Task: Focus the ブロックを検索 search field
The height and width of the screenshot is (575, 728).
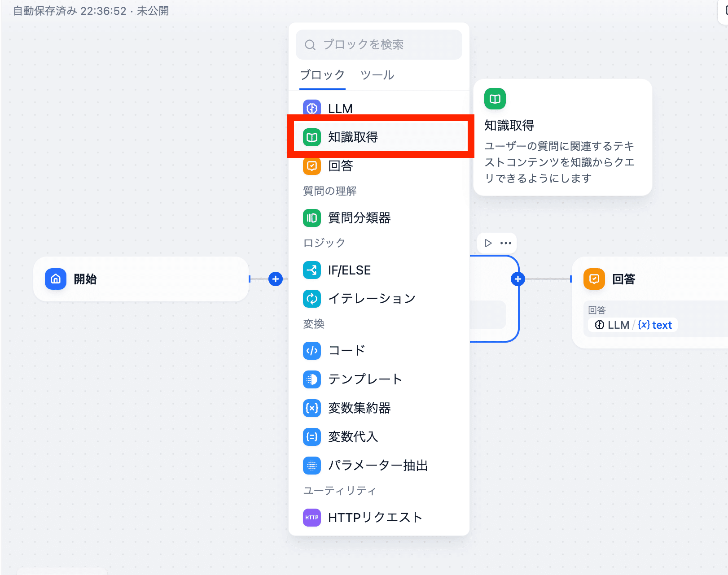Action: click(x=379, y=44)
